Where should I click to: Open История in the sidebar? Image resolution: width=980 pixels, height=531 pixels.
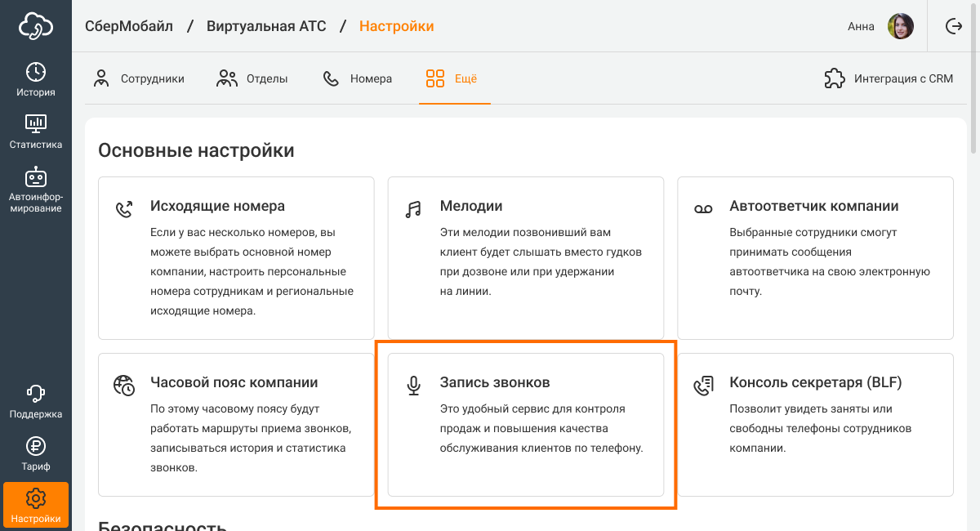click(x=36, y=79)
